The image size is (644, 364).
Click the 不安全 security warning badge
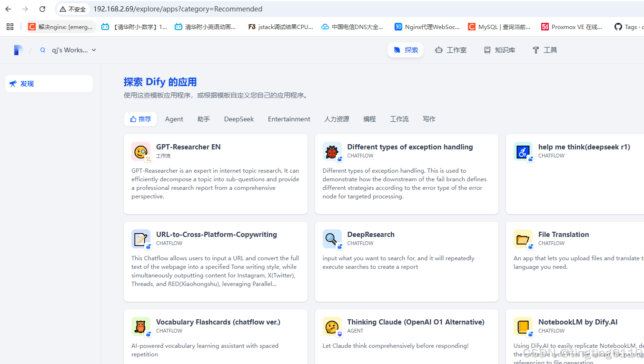point(73,9)
